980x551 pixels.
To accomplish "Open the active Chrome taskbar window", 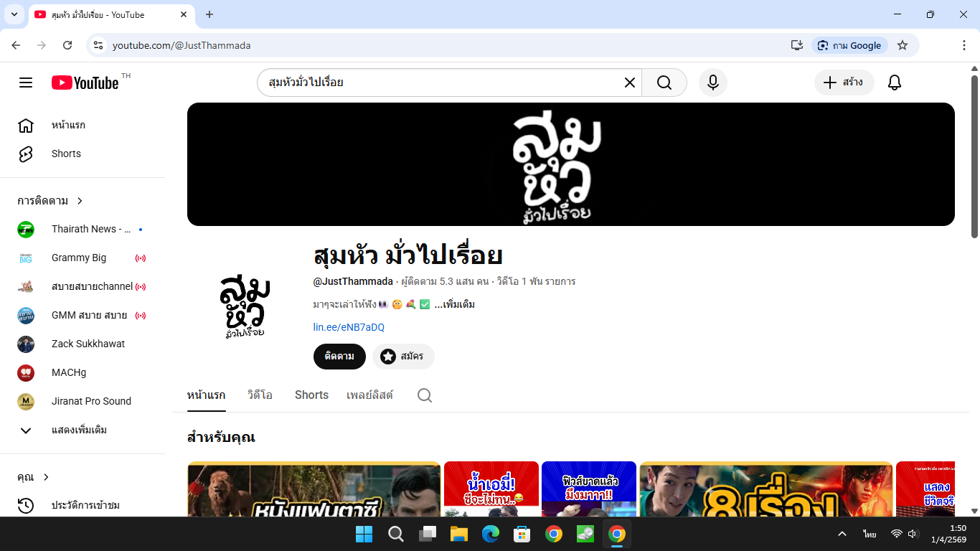I will pos(617,534).
